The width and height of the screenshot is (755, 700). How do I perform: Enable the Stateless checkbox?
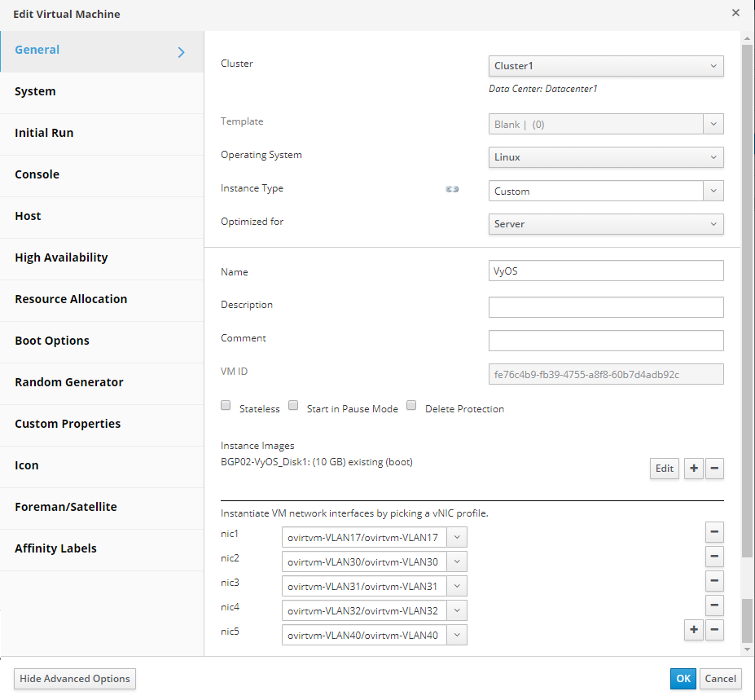click(226, 406)
